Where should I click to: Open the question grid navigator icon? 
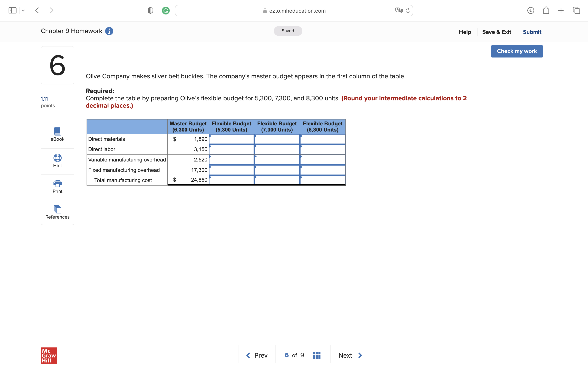coord(317,355)
